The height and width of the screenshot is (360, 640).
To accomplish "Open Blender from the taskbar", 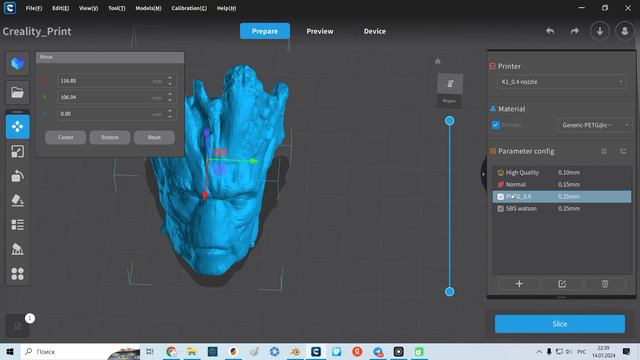I will (x=296, y=351).
